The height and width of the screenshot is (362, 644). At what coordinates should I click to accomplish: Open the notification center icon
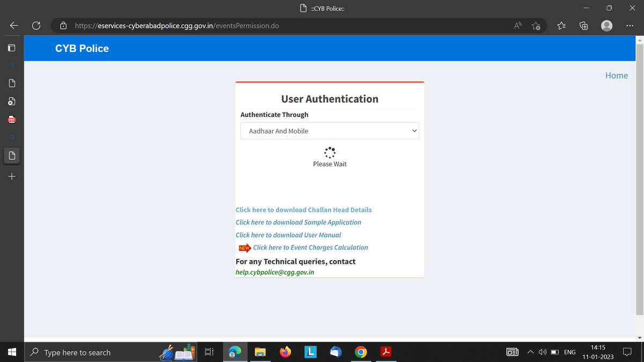click(627, 352)
